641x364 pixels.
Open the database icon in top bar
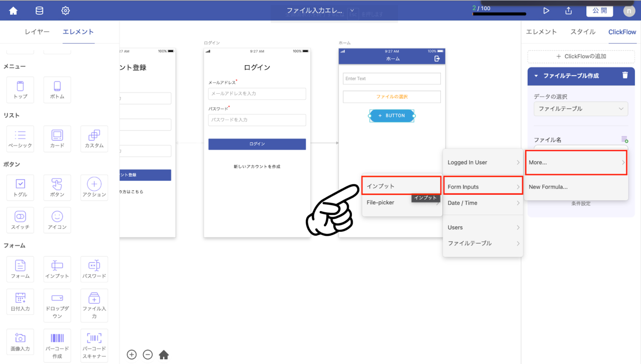[x=39, y=11]
